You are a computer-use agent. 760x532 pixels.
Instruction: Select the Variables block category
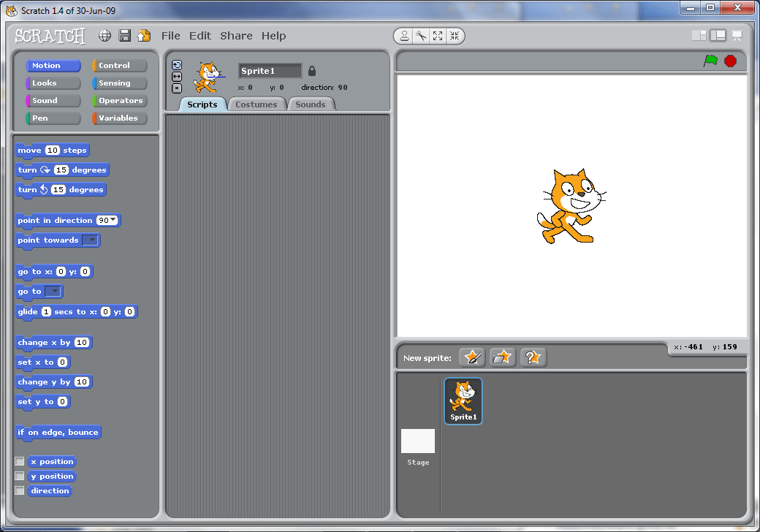click(x=120, y=118)
